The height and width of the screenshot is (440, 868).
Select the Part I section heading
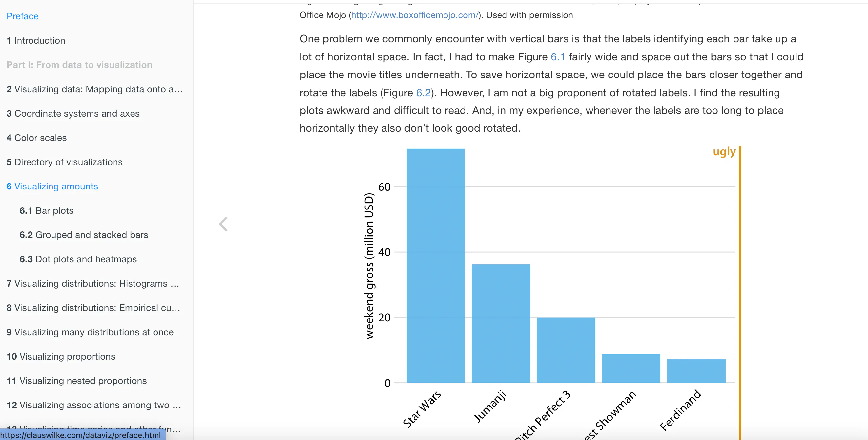(79, 65)
